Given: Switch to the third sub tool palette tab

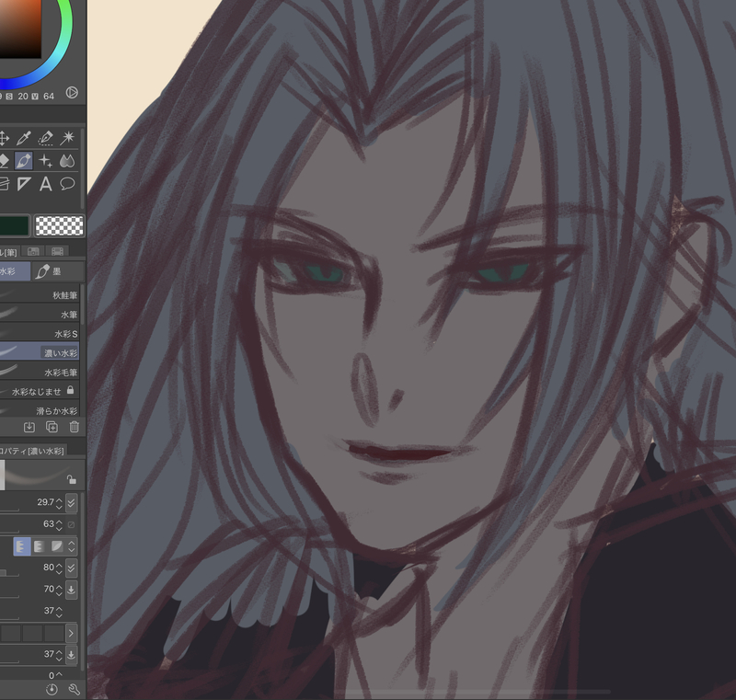Looking at the screenshot, I should 57,251.
